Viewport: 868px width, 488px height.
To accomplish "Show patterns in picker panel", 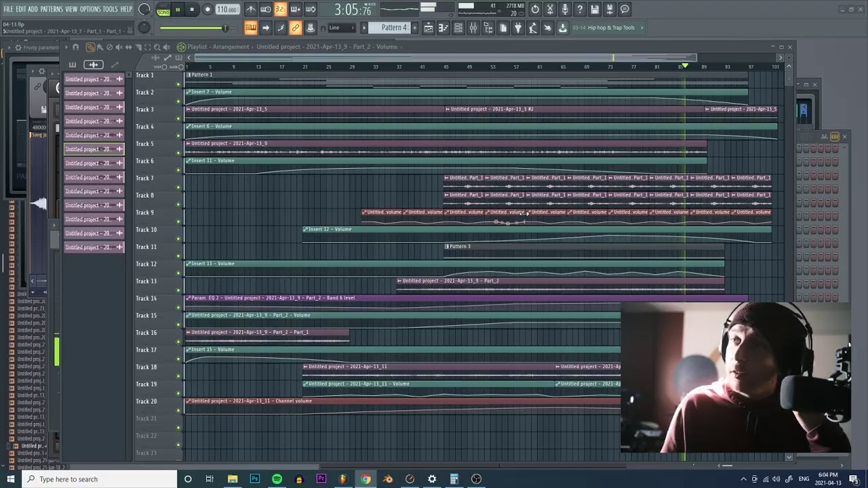I will click(73, 64).
